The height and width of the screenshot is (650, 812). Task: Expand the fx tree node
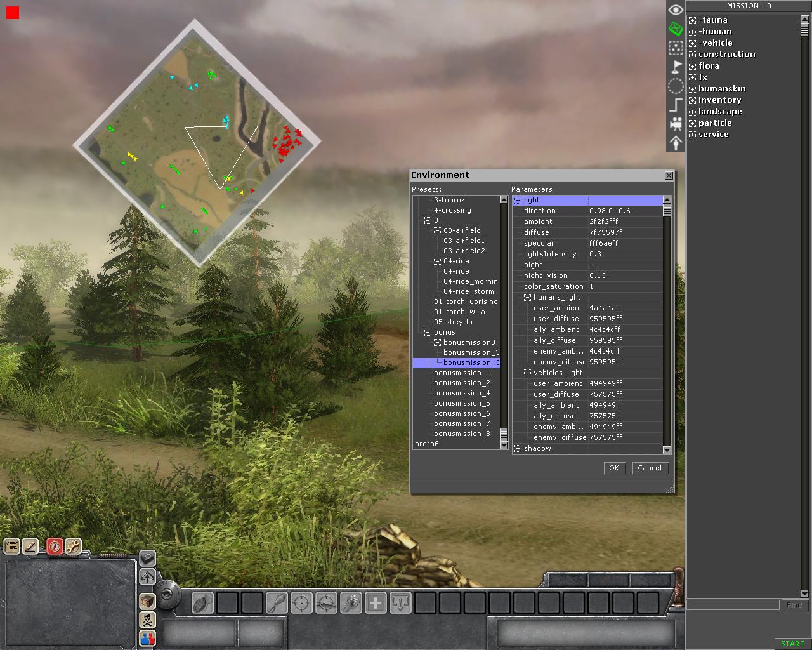(692, 77)
